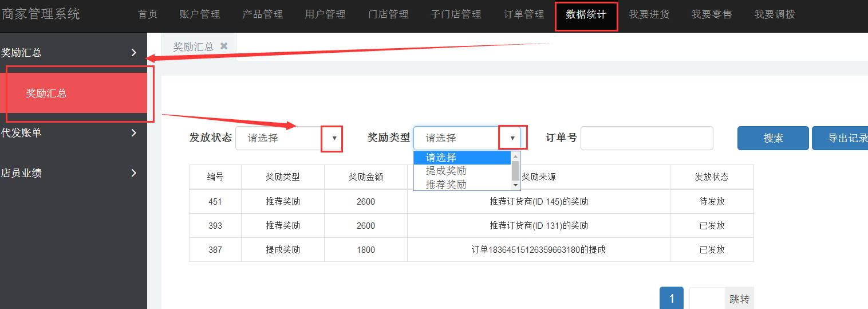Select the 数据统计 navigation item

[x=586, y=15]
